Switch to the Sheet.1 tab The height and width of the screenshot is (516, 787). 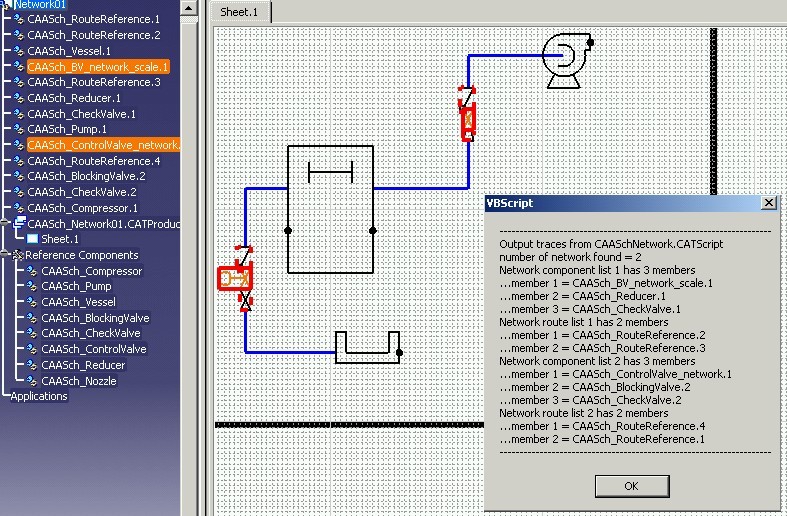click(239, 12)
